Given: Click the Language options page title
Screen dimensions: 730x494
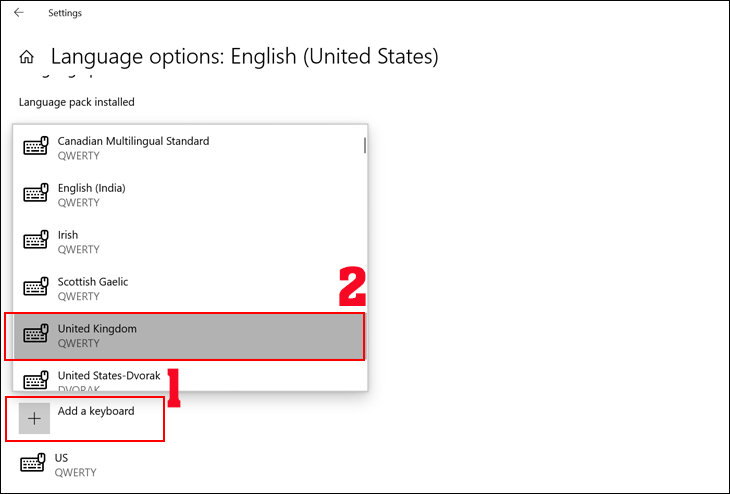Looking at the screenshot, I should [244, 57].
